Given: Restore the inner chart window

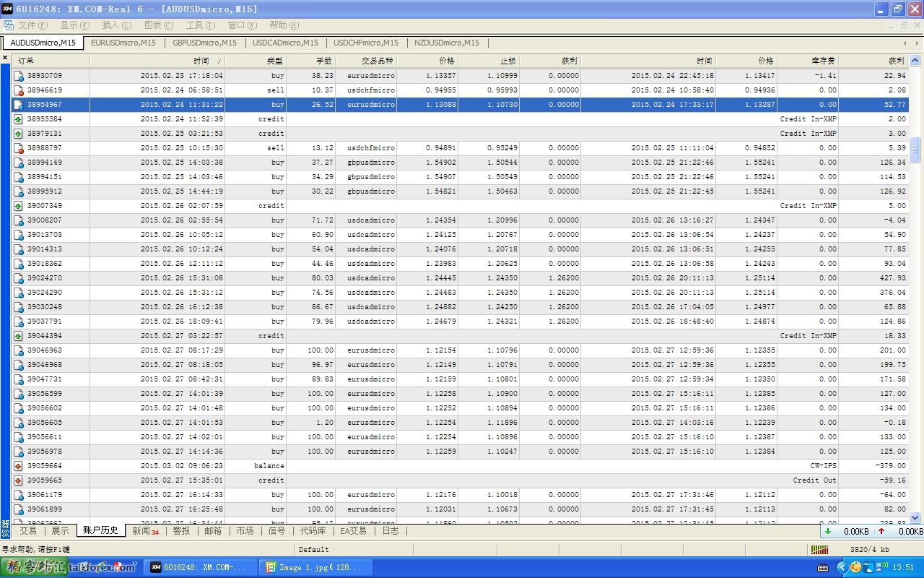Looking at the screenshot, I should [x=903, y=25].
